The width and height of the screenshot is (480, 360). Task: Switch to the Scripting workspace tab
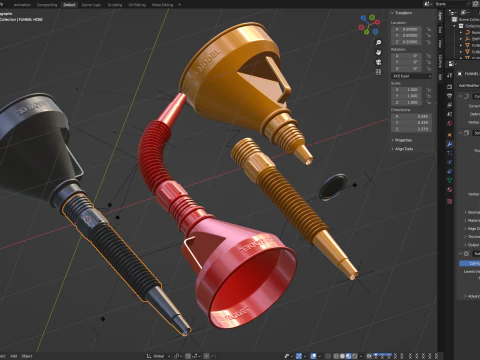click(115, 5)
